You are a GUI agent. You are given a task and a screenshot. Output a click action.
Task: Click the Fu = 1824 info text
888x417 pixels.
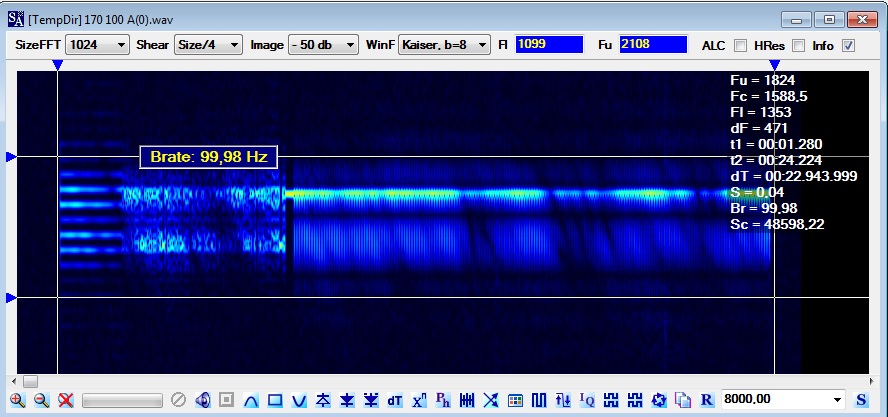(763, 80)
